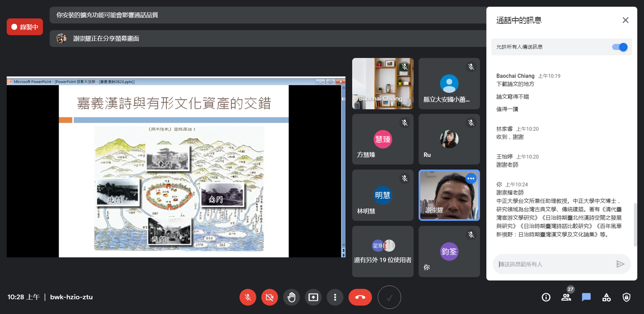Turn on your camera
This screenshot has height=314, width=644.
(270, 297)
